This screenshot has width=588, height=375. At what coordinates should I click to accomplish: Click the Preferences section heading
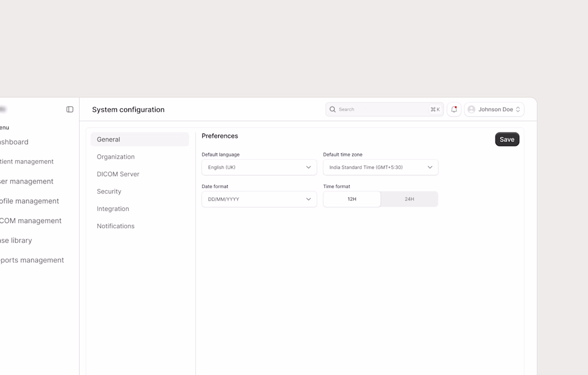pyautogui.click(x=220, y=136)
